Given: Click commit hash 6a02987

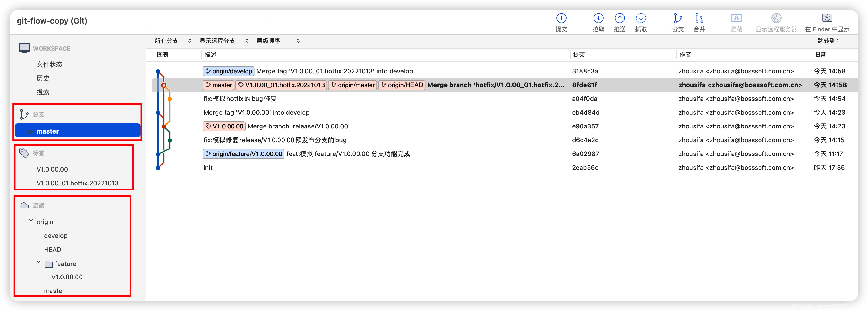Looking at the screenshot, I should tap(586, 154).
